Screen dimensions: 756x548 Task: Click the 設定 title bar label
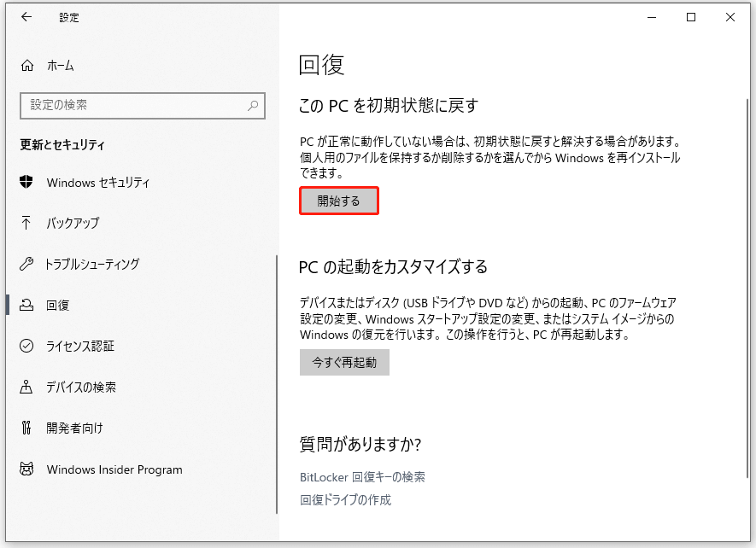[x=68, y=17]
